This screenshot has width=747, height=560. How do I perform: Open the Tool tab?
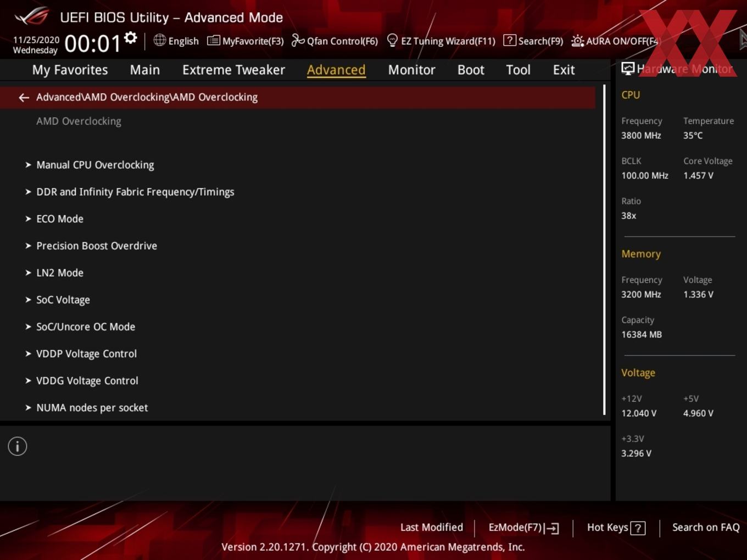click(518, 70)
